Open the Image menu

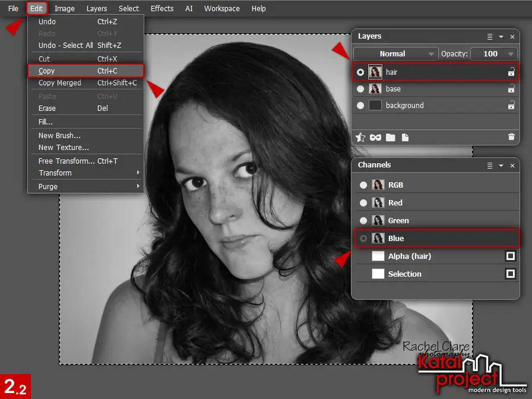tap(64, 8)
